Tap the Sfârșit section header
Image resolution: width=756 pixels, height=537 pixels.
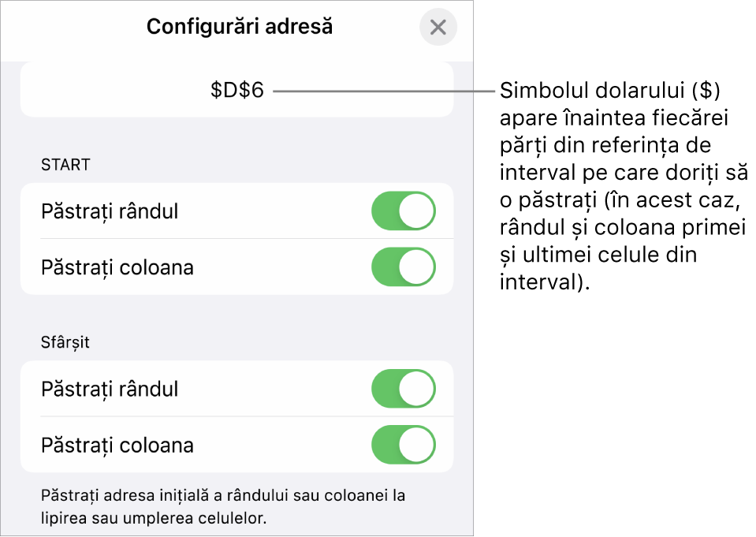point(65,341)
